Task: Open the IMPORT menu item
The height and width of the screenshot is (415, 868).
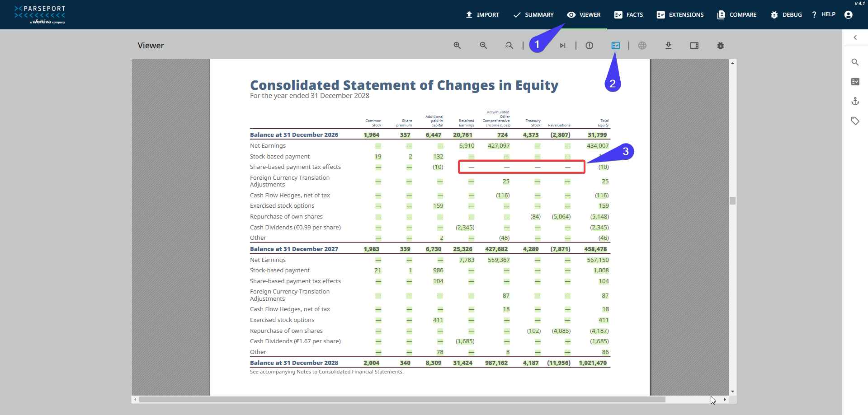Action: tap(482, 15)
